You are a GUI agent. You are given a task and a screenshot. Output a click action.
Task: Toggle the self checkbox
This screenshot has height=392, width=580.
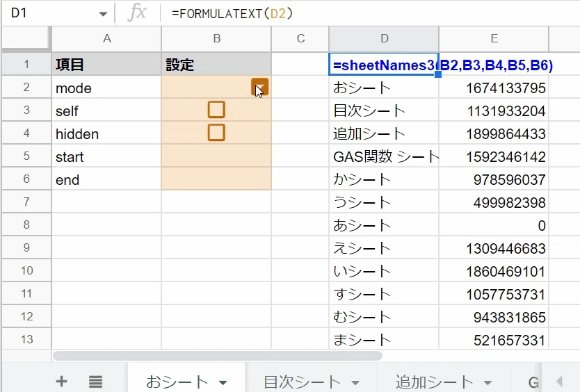[216, 110]
